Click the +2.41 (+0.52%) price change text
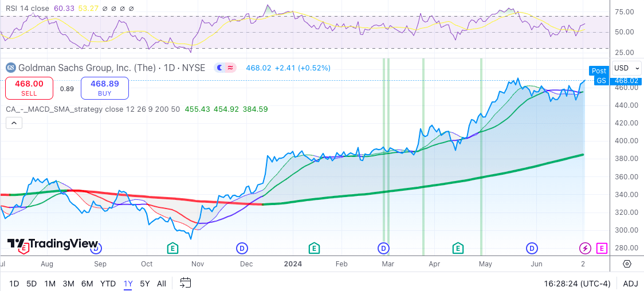 [303, 68]
